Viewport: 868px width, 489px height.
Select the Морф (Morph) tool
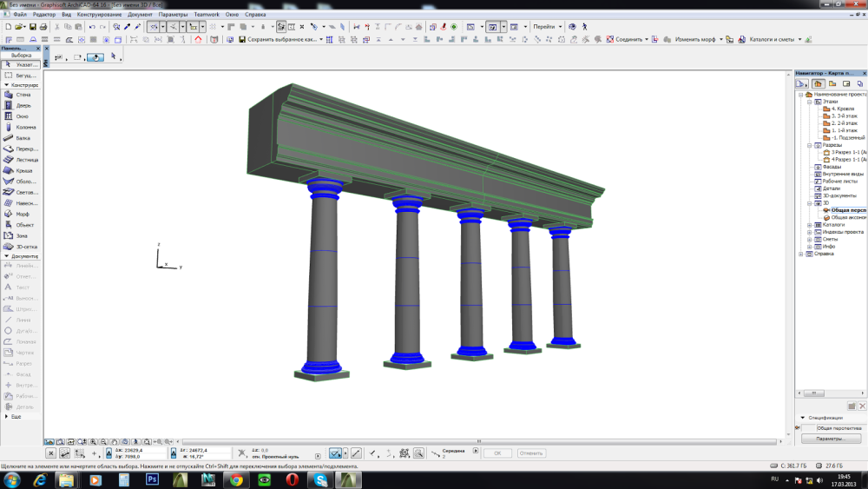point(21,214)
